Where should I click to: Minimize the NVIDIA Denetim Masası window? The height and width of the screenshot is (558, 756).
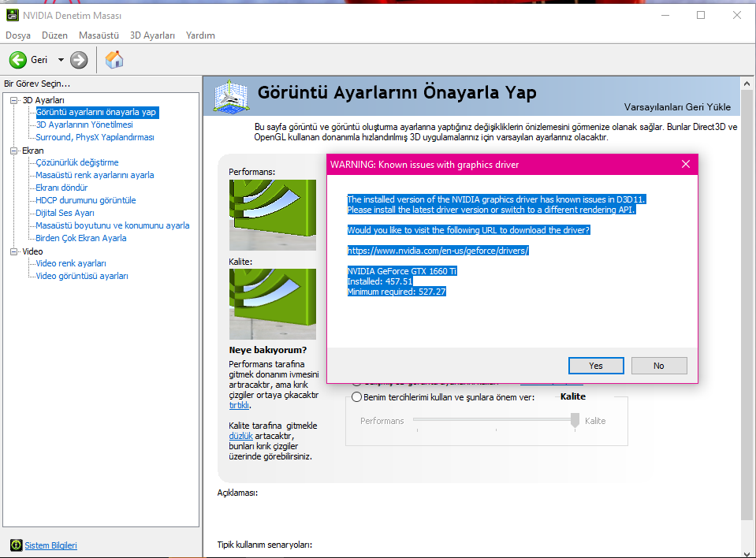pyautogui.click(x=665, y=16)
